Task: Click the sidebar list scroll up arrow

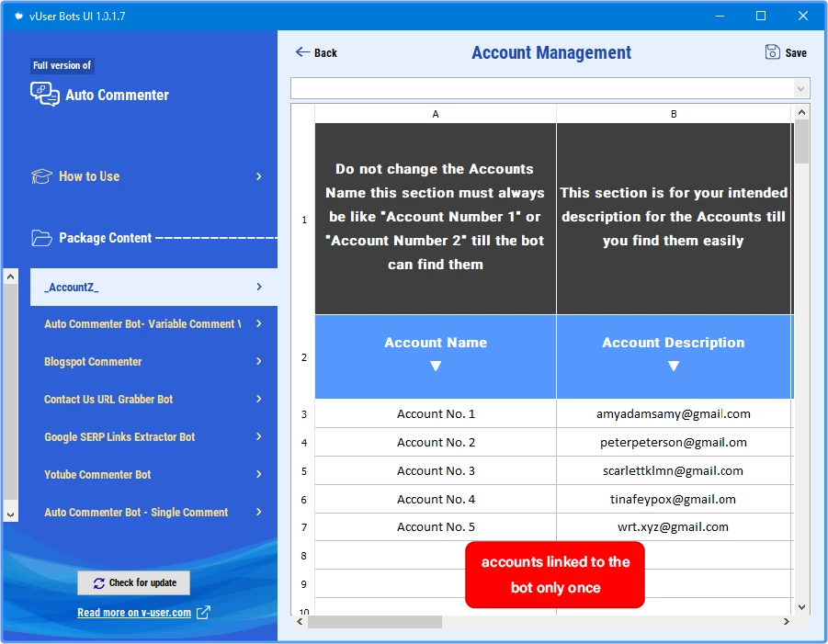Action: 10,277
